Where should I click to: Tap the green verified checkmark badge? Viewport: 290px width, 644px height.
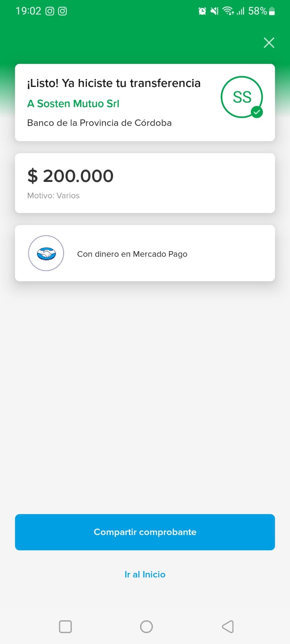pos(257,112)
